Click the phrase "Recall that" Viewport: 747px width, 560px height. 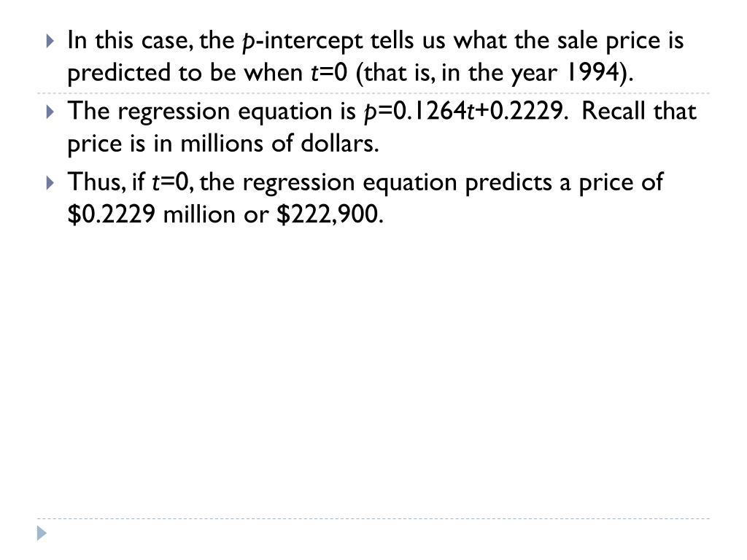tap(639, 111)
